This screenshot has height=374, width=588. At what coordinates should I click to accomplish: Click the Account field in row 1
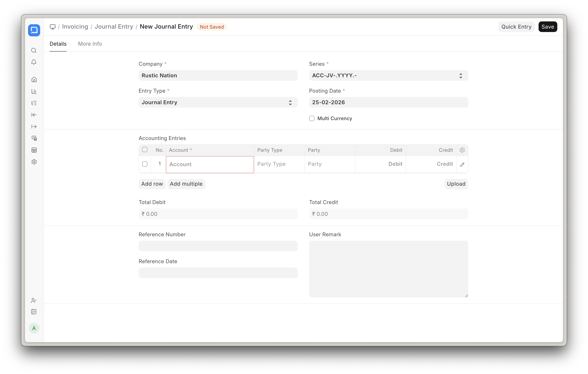(x=210, y=164)
